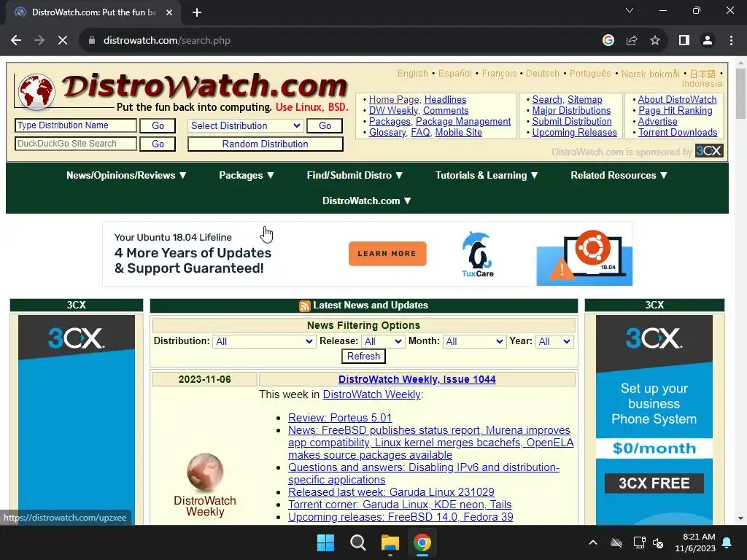Click the Refresh button
Viewport: 747px width, 560px height.
click(363, 356)
